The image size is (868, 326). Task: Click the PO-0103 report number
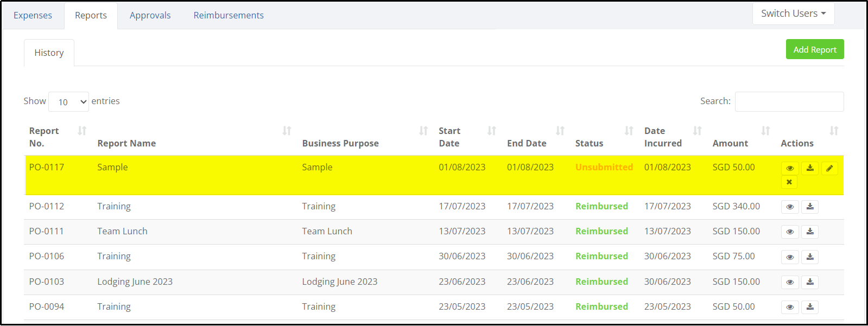point(47,282)
